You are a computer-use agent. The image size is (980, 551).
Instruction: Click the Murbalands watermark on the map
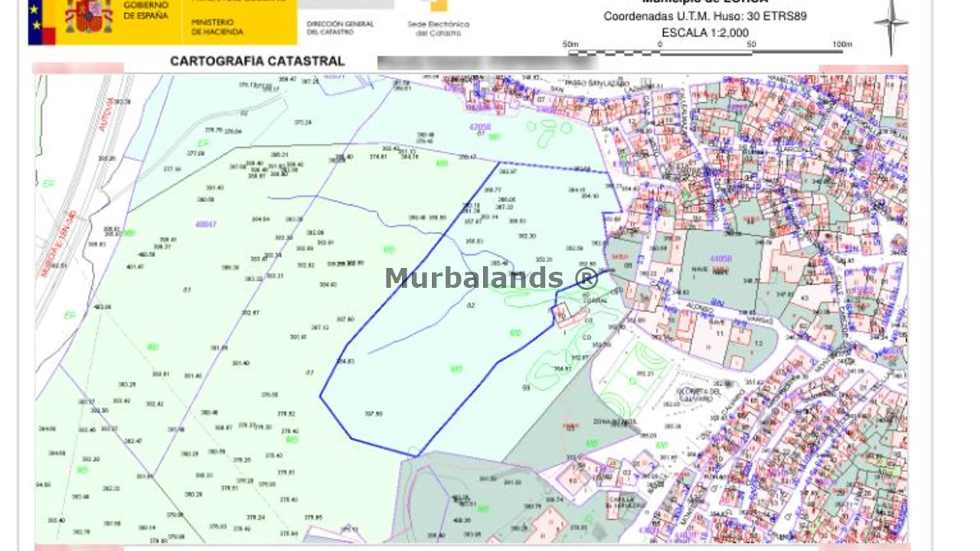491,278
